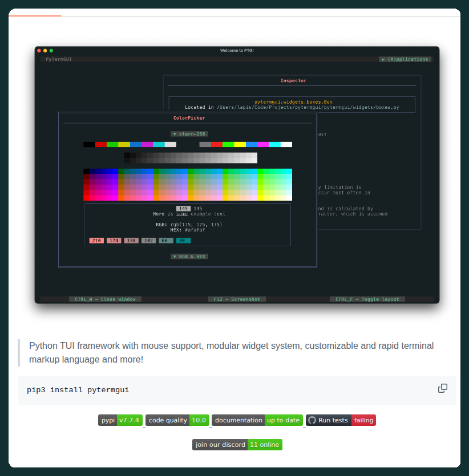The width and height of the screenshot is (469, 476).
Task: Select the 210 color swatch
Action: coord(96,241)
